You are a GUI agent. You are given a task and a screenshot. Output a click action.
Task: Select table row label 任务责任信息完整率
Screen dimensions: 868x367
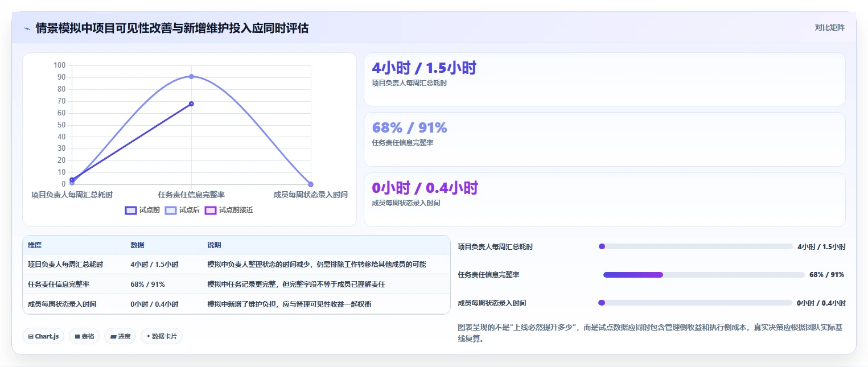click(x=59, y=284)
